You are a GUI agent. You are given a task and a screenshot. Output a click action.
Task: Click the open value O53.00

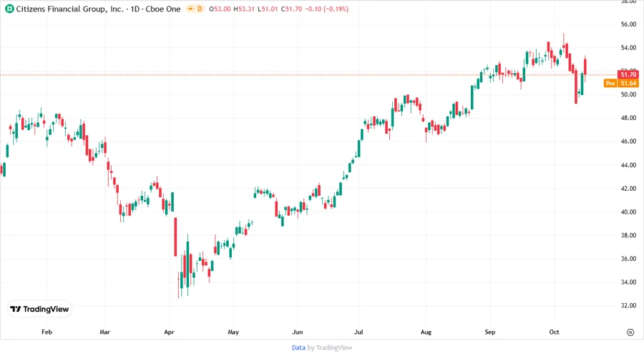220,9
